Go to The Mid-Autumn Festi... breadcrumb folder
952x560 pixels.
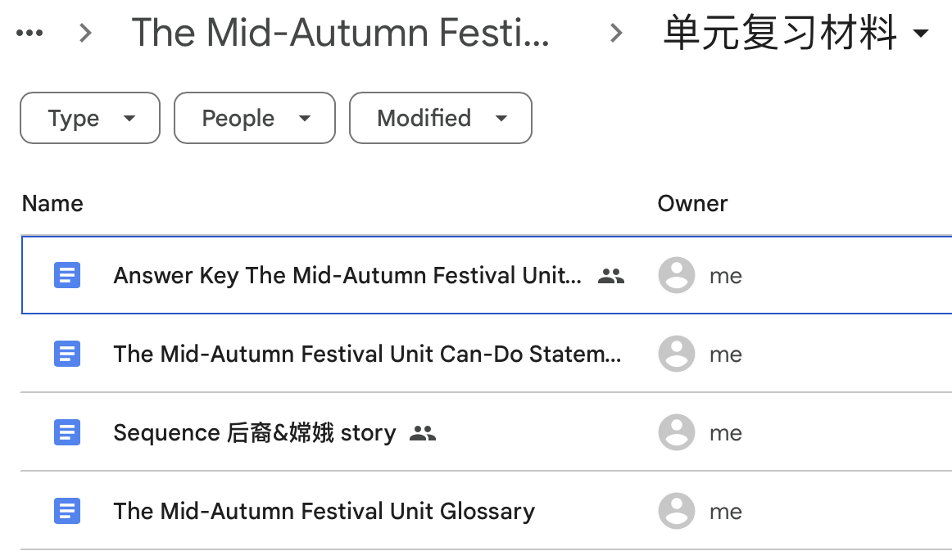[x=340, y=34]
